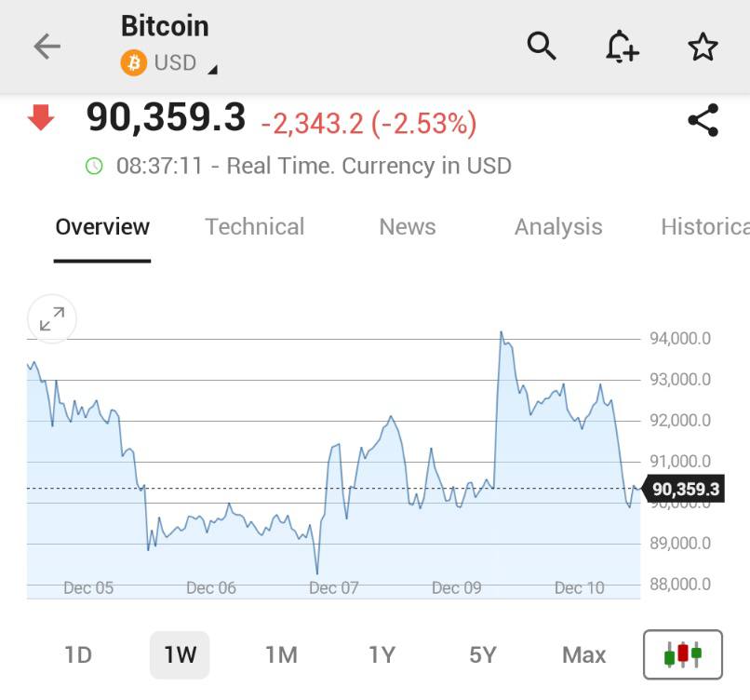Screen dimensions: 750x700
Task: Show the 1Y chart range
Action: (x=382, y=655)
